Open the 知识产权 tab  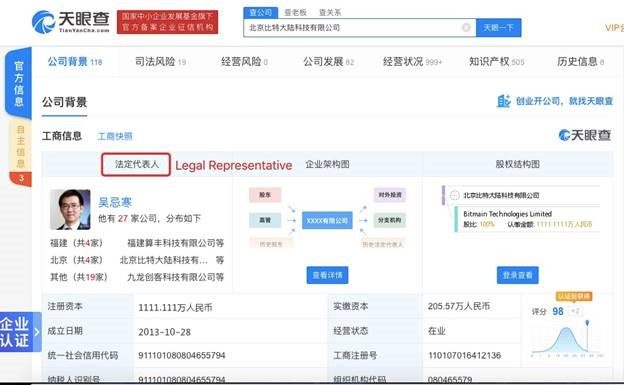tap(497, 62)
